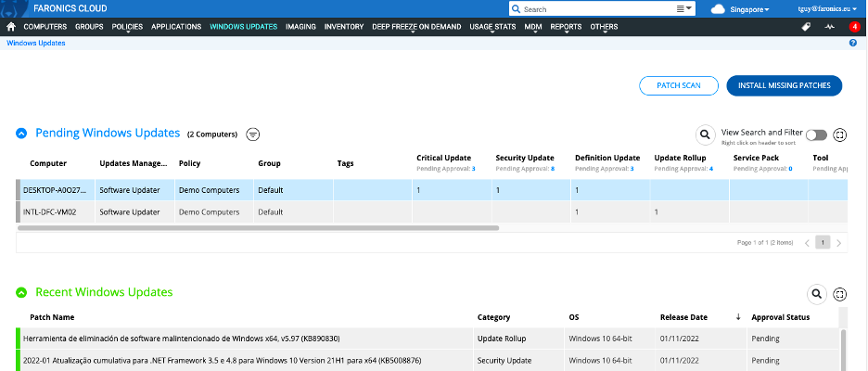
Task: Open the search options dropdown
Action: coord(684,9)
